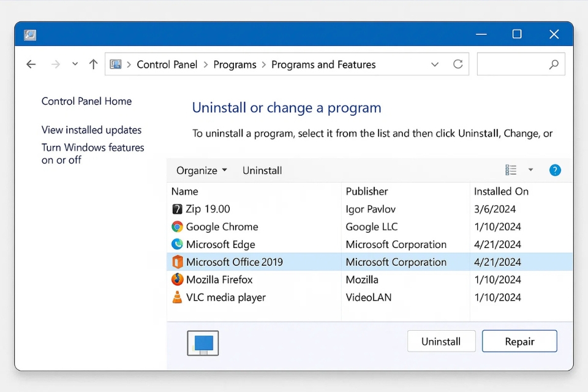The height and width of the screenshot is (392, 588).
Task: Select the Microsoft Edge icon
Action: pyautogui.click(x=177, y=244)
